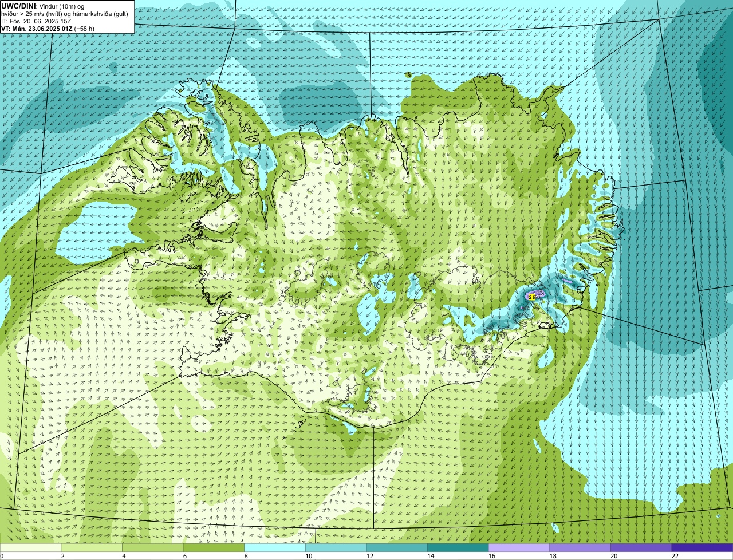Click the 'VT: Mán. 23.06.2025 01Z' valid time line
The height and width of the screenshot is (560, 733).
click(x=48, y=29)
